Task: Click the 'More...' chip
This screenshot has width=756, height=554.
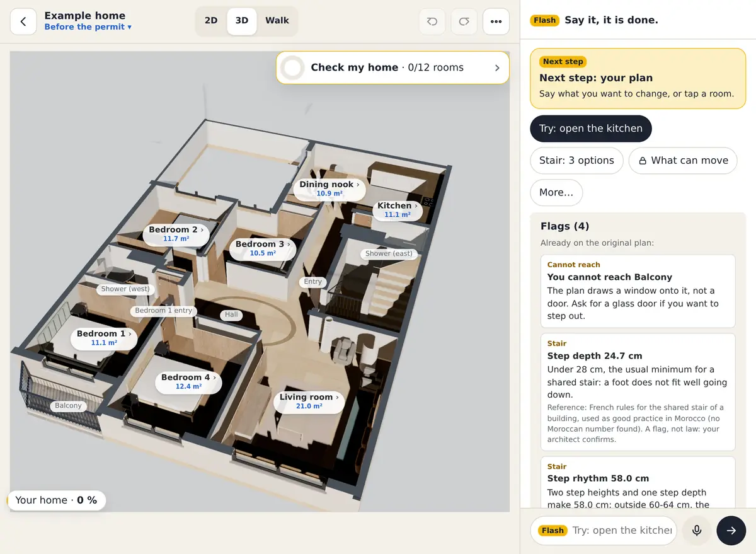Action: pos(556,193)
